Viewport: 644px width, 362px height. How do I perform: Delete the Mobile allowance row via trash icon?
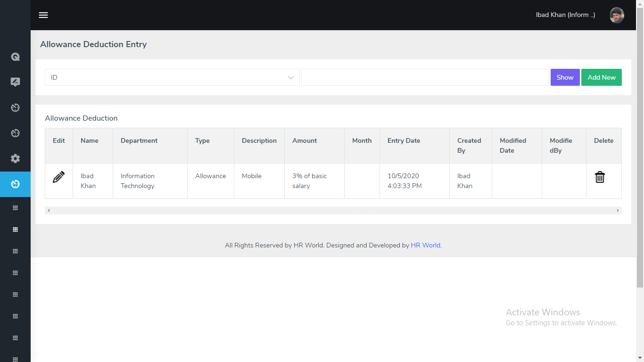(600, 177)
